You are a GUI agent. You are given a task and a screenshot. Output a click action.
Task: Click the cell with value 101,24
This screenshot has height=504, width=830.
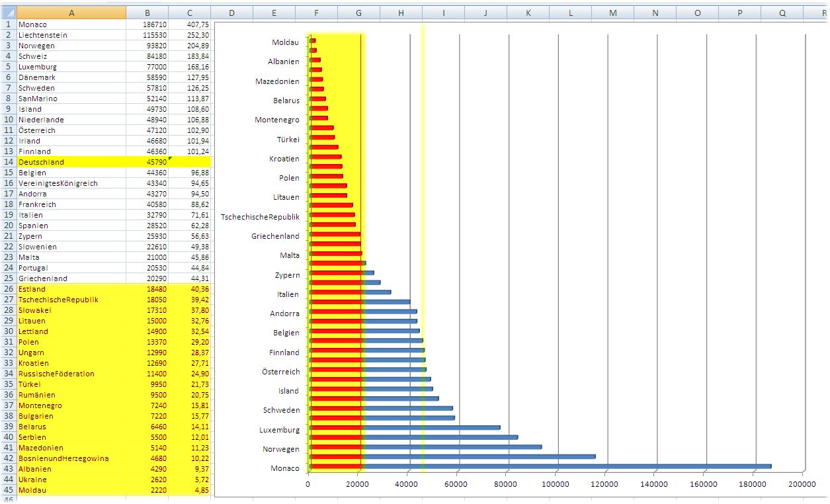[189, 151]
